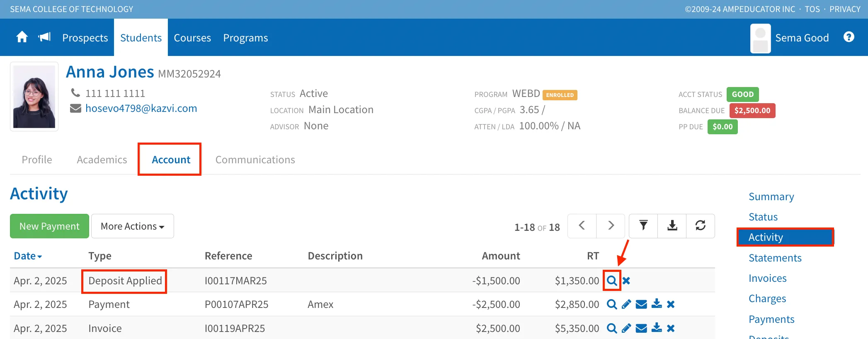
Task: Go to next page of activity
Action: [x=611, y=226]
